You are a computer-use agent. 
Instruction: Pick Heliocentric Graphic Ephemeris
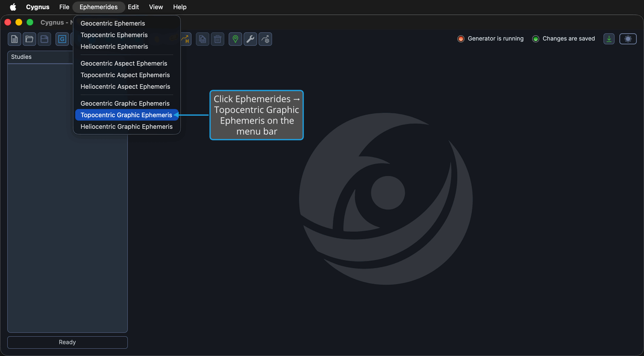coord(127,126)
